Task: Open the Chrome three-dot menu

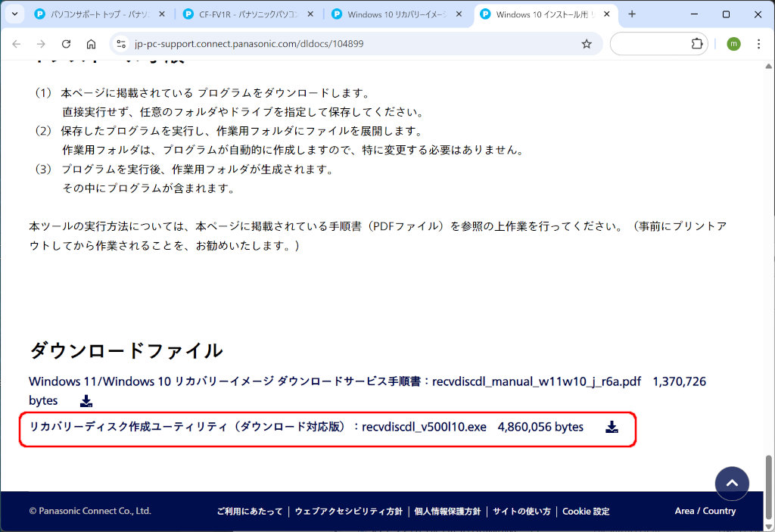Action: click(x=758, y=44)
